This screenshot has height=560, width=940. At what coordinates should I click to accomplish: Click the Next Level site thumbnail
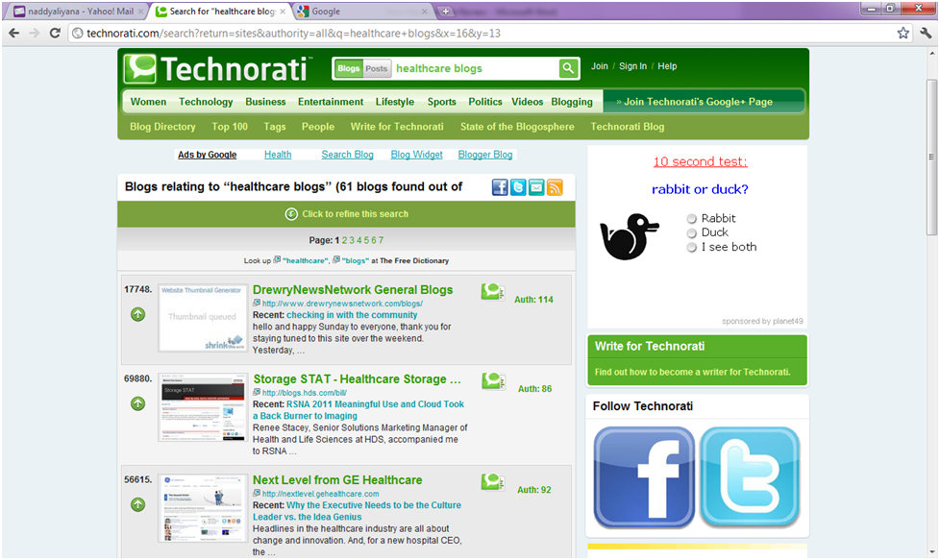(x=203, y=508)
